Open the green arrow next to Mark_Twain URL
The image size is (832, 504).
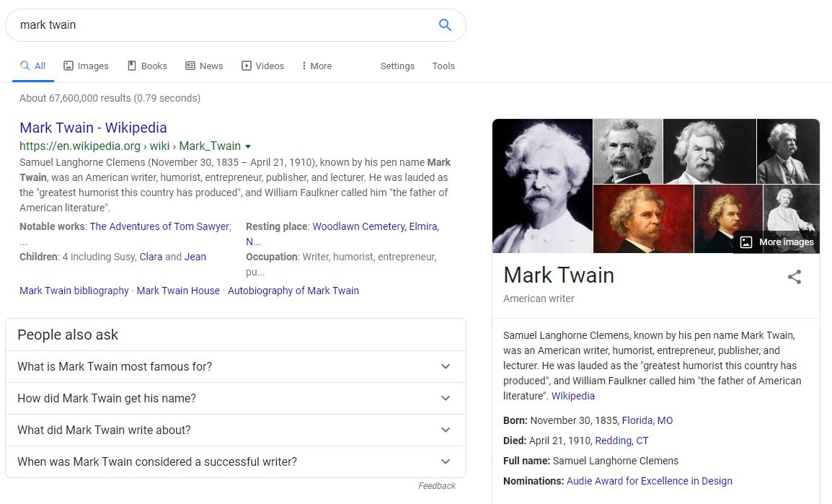248,146
